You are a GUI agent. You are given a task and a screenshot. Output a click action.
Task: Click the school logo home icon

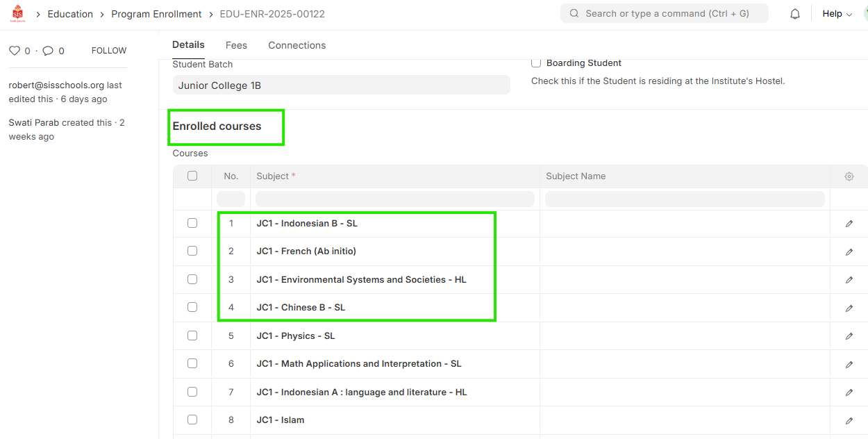pyautogui.click(x=17, y=13)
